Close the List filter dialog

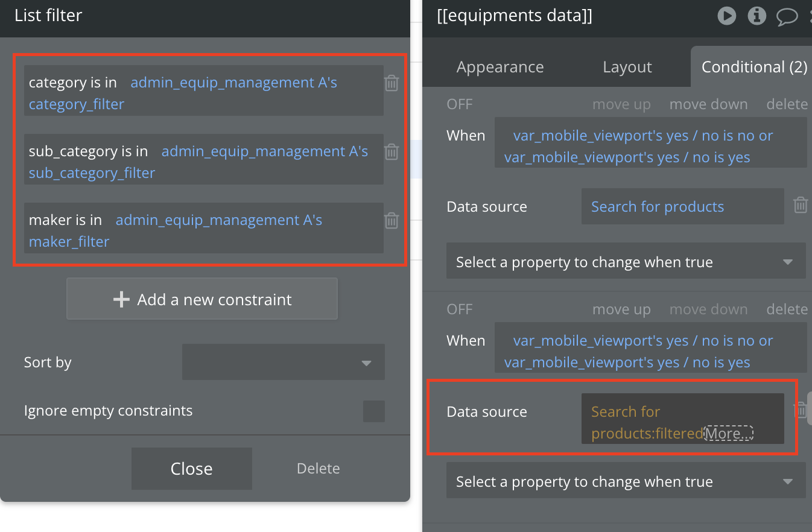192,469
